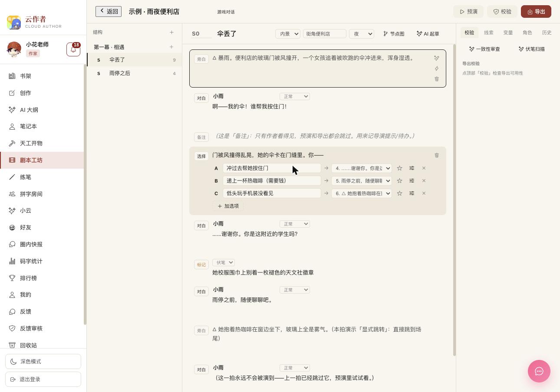Open the 内景 scene type dropdown

(x=288, y=33)
